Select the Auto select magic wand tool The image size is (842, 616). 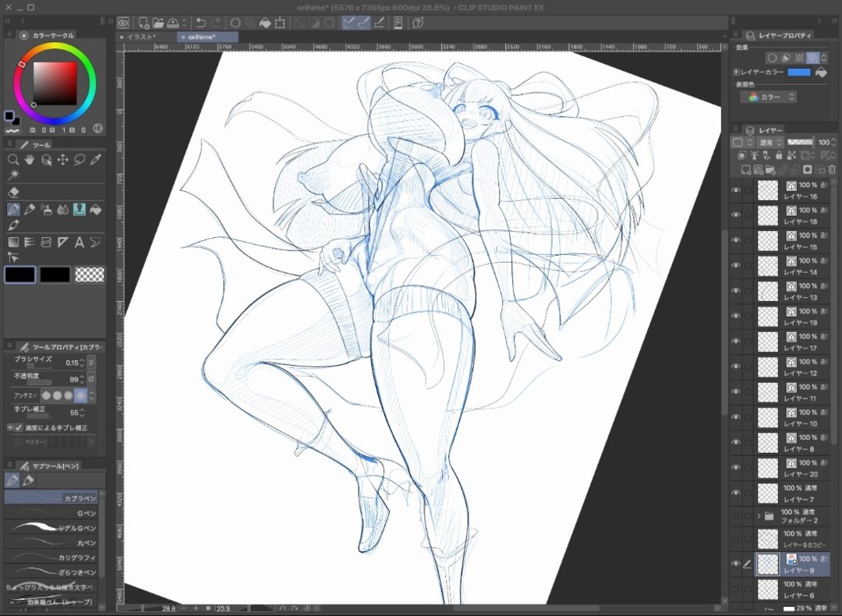point(13,175)
